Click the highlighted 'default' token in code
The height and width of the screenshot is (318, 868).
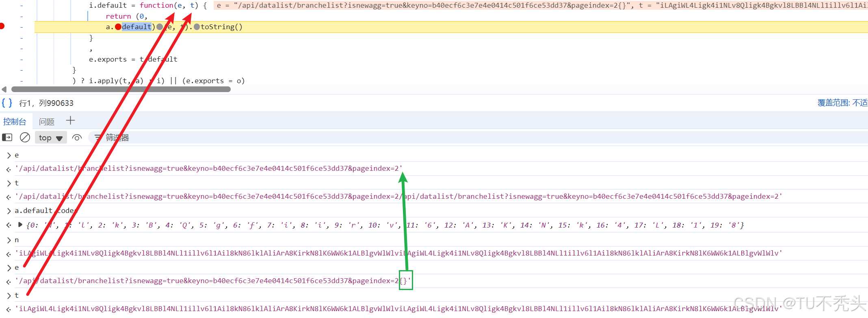(136, 27)
